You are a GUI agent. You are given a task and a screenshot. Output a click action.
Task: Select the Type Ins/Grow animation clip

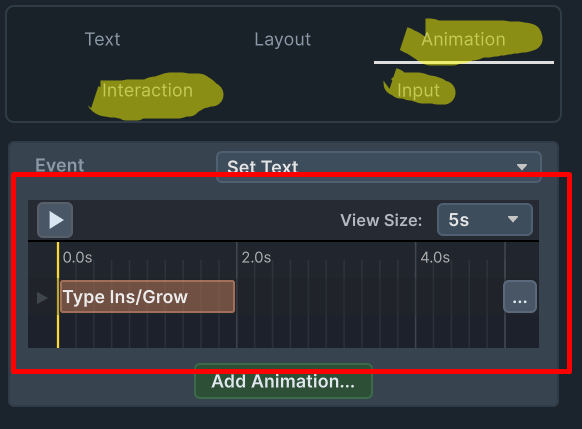coord(147,297)
